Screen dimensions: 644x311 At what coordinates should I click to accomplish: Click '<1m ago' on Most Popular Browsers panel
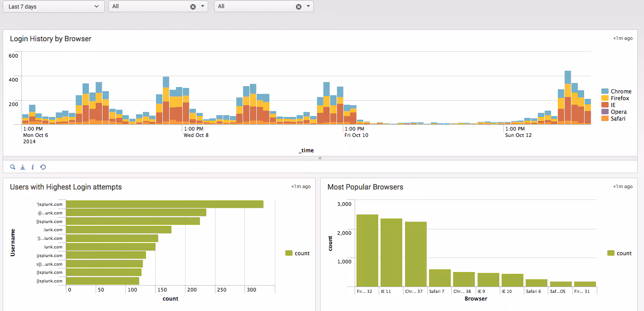tap(623, 186)
